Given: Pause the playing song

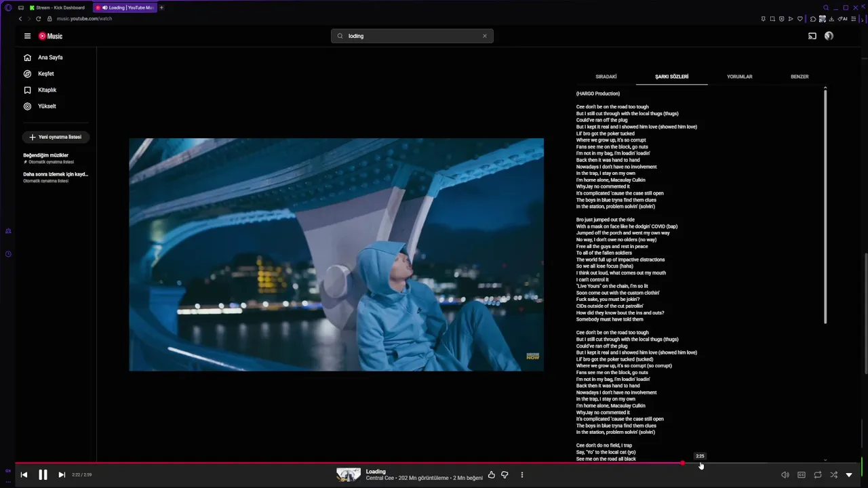Looking at the screenshot, I should (x=43, y=475).
